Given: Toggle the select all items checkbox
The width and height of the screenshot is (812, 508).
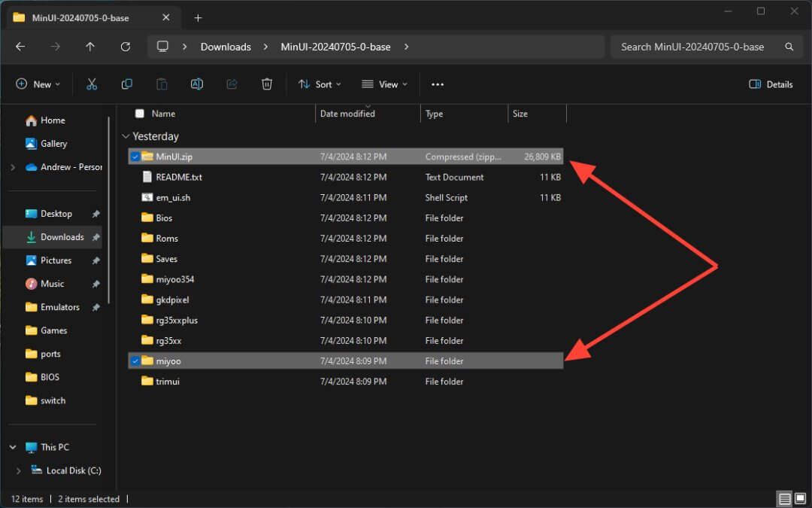Looking at the screenshot, I should click(x=139, y=114).
